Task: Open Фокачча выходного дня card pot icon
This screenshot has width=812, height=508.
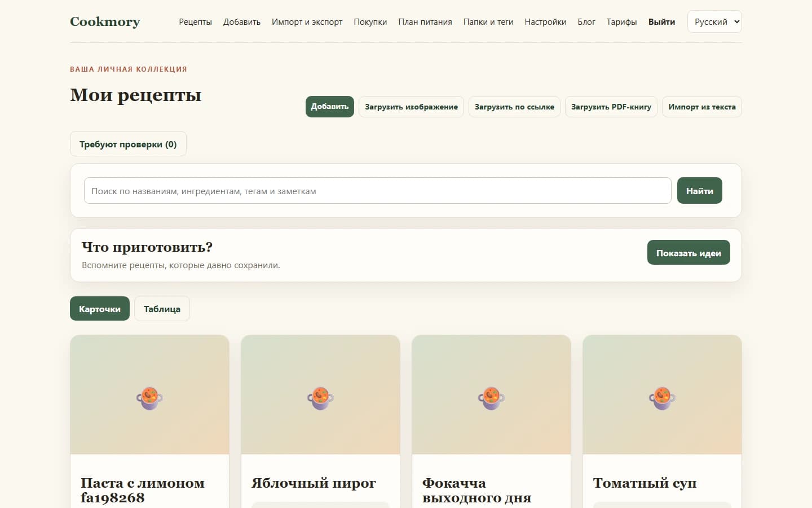Action: point(491,398)
